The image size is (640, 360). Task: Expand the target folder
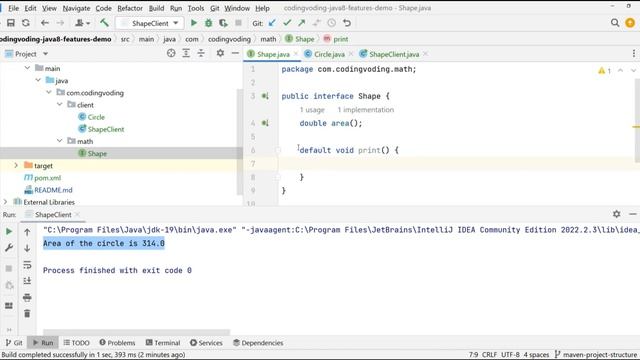pos(16,165)
